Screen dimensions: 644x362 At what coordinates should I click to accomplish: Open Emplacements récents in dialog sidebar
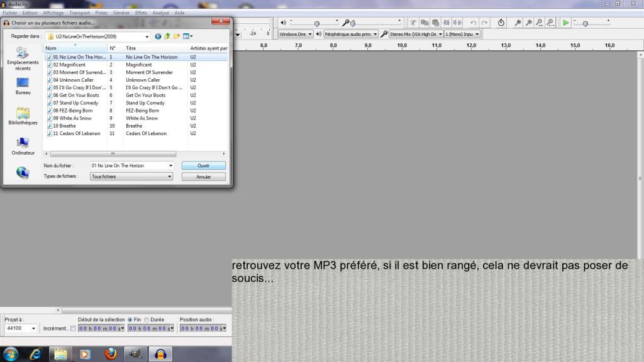click(23, 58)
